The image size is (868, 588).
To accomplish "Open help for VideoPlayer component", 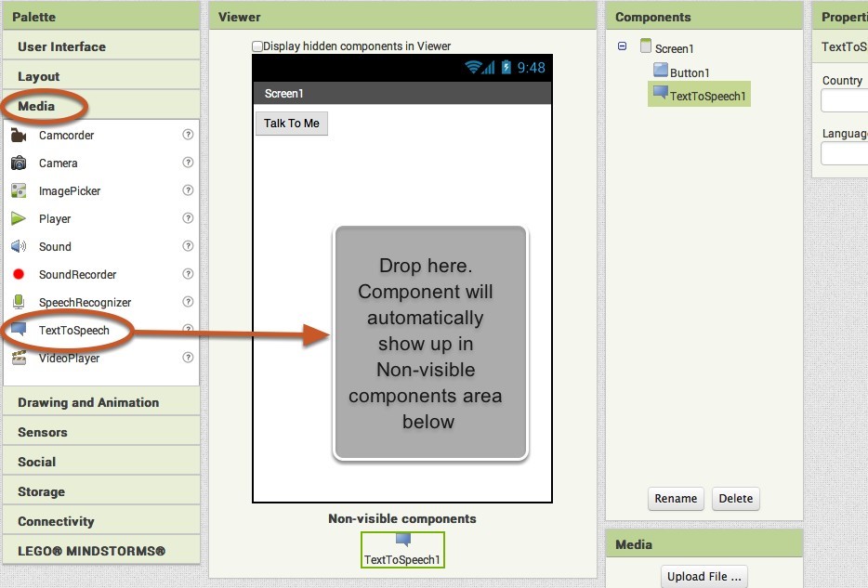I will (189, 358).
